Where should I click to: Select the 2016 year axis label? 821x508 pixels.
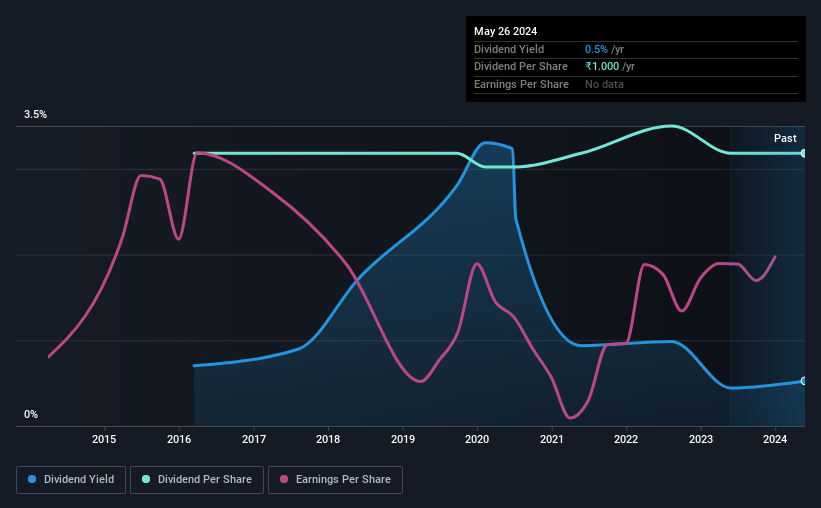[x=179, y=439]
